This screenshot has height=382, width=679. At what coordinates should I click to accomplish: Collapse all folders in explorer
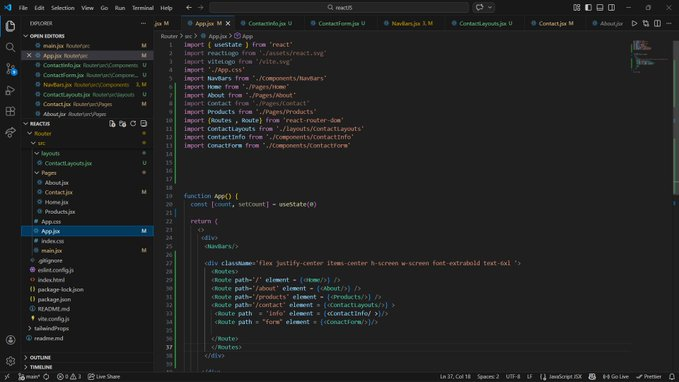click(x=143, y=124)
